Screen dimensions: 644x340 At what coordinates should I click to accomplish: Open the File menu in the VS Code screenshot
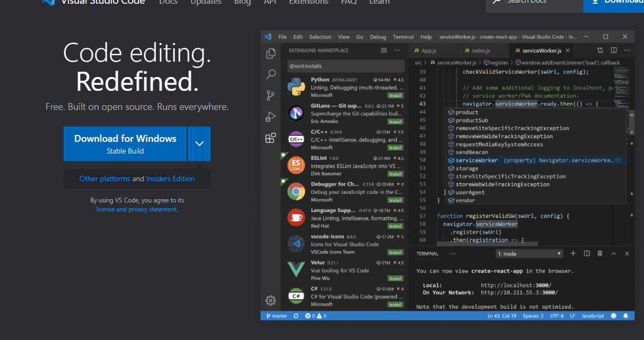click(x=282, y=37)
